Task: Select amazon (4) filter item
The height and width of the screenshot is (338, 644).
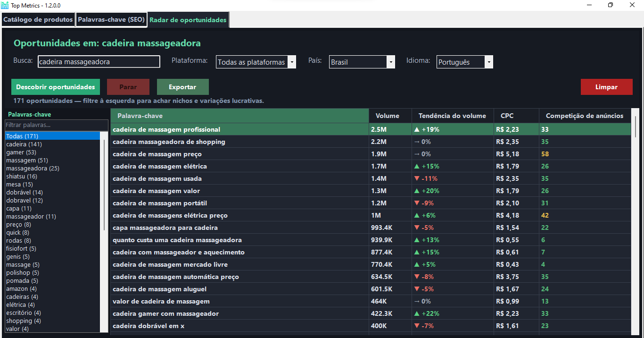Action: click(x=52, y=288)
